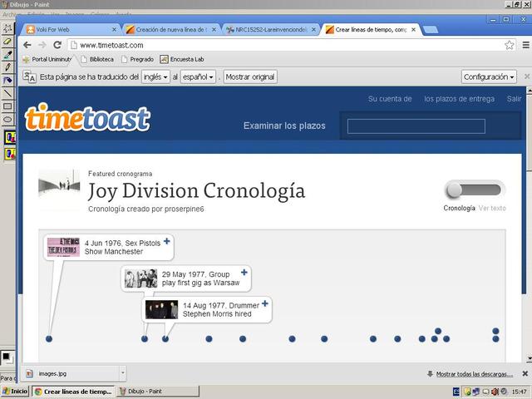Select opaque background option in Paint
The width and height of the screenshot is (532, 399).
click(10, 137)
